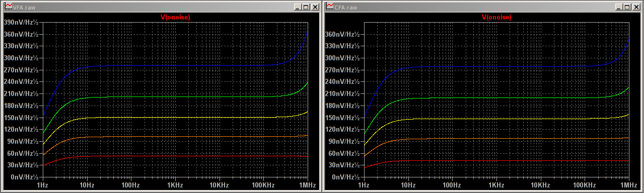Click the 150nV/Hz½ axis label in CFA.raw
Image resolution: width=644 pixels, height=193 pixels.
[x=342, y=117]
